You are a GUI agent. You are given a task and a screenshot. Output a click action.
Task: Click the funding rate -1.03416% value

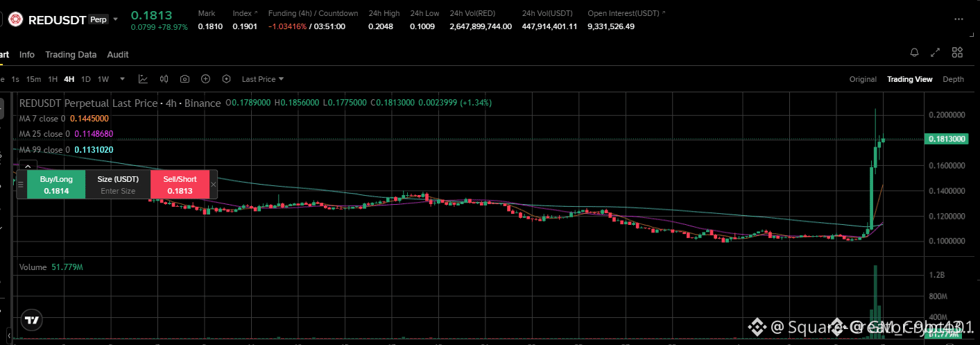[x=287, y=26]
